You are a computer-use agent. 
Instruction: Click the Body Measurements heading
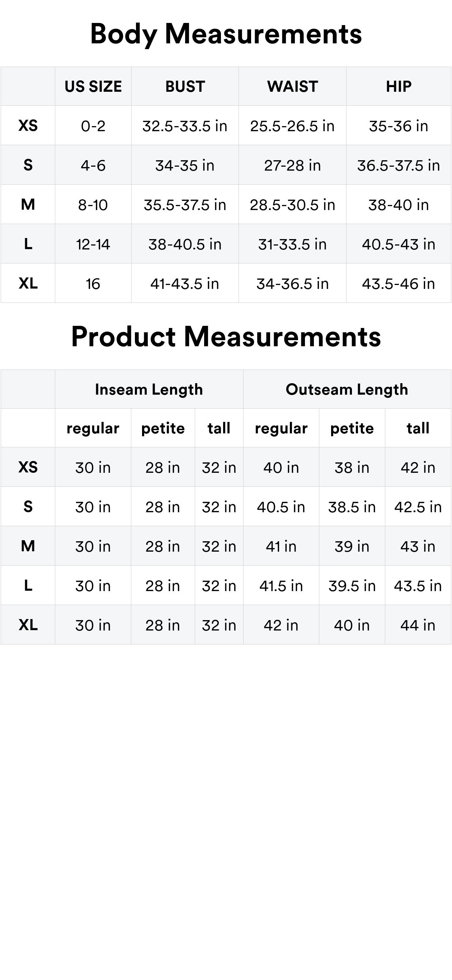coord(226,34)
